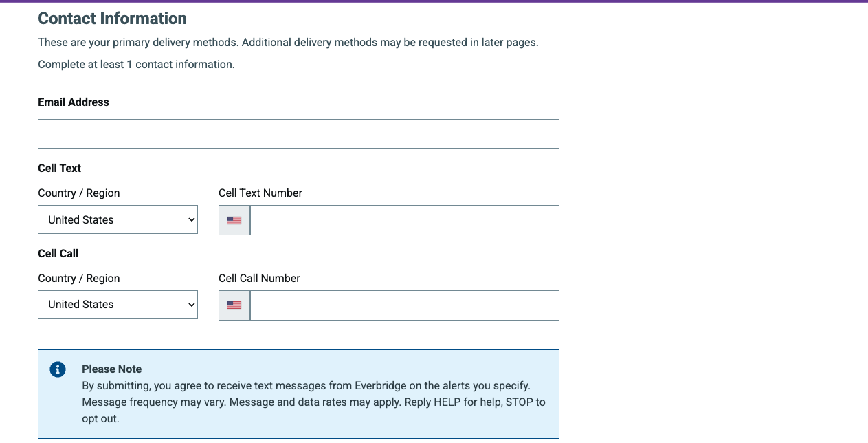The width and height of the screenshot is (868, 443).
Task: Click the Cell Text section label
Action: [x=59, y=168]
